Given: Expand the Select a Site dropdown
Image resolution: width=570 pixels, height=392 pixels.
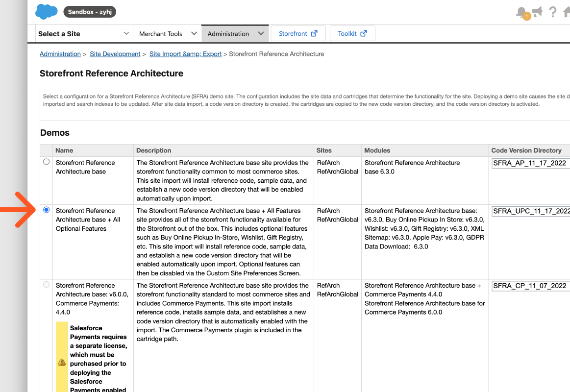Looking at the screenshot, I should coord(84,34).
